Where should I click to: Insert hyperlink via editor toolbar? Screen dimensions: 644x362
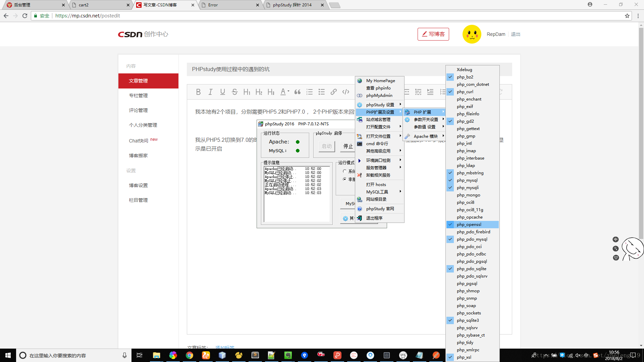pos(333,92)
